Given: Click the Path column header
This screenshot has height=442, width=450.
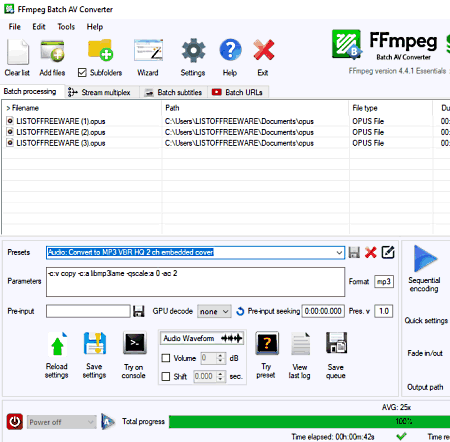Looking at the screenshot, I should pos(255,108).
